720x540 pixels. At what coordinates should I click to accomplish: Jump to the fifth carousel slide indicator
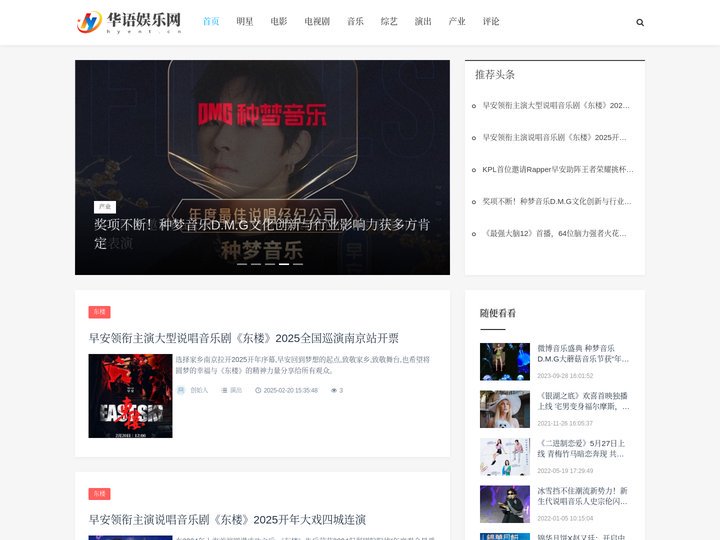(x=298, y=264)
